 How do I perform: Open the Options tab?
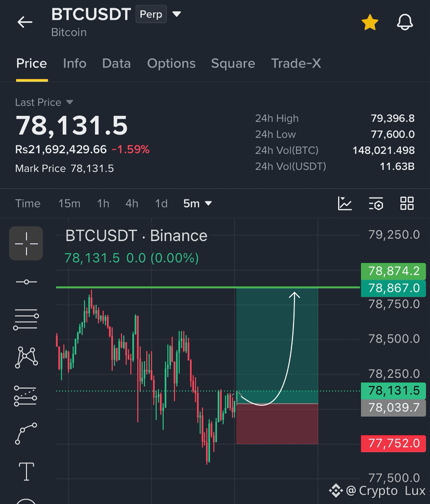(171, 63)
